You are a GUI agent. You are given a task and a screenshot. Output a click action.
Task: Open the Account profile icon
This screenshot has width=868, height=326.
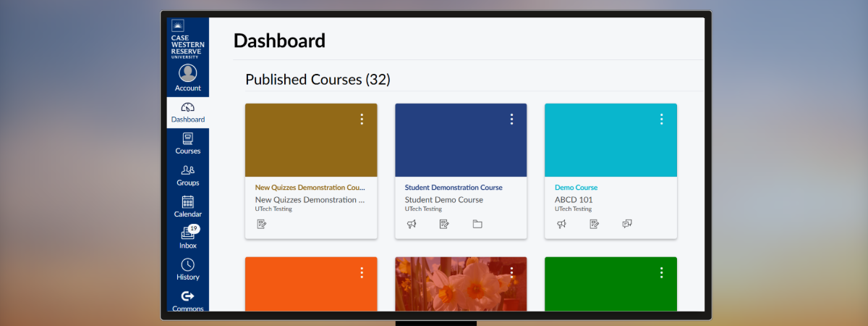tap(188, 73)
